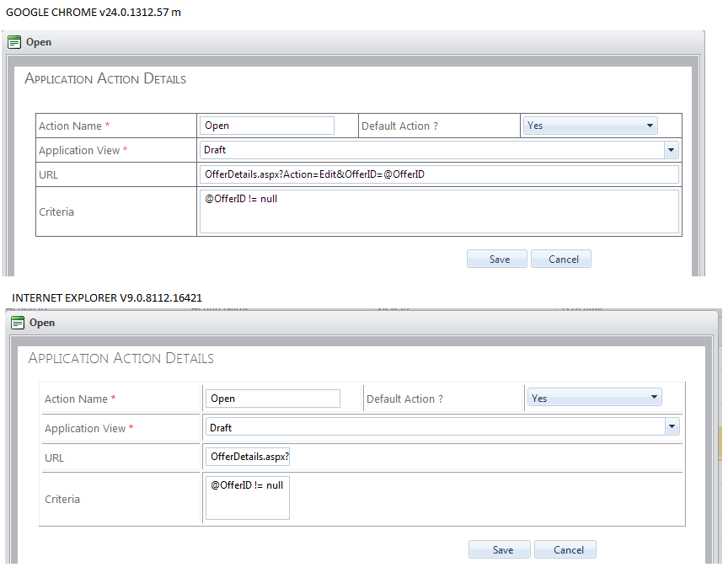Click the truncated URL input in Internet Explorer dialog
Image resolution: width=728 pixels, height=578 pixels.
(248, 457)
